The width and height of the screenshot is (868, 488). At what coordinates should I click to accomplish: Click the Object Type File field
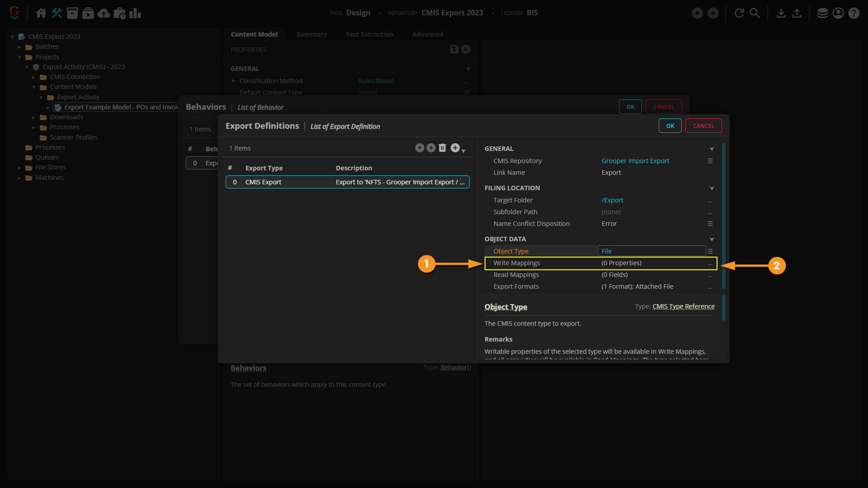pos(651,251)
